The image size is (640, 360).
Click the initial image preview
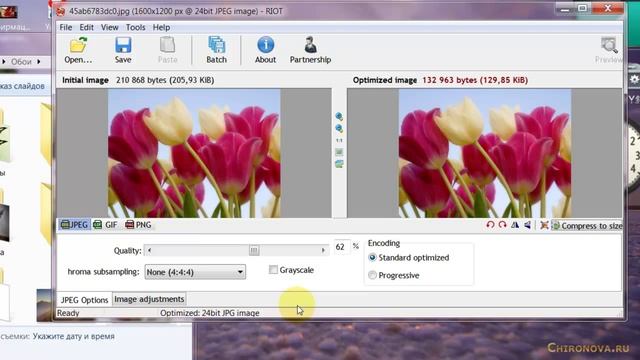pos(194,153)
